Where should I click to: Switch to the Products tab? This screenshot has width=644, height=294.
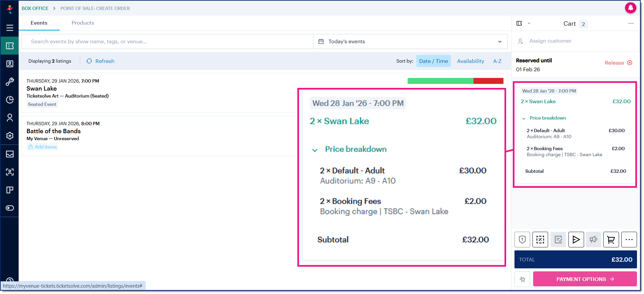(x=83, y=23)
